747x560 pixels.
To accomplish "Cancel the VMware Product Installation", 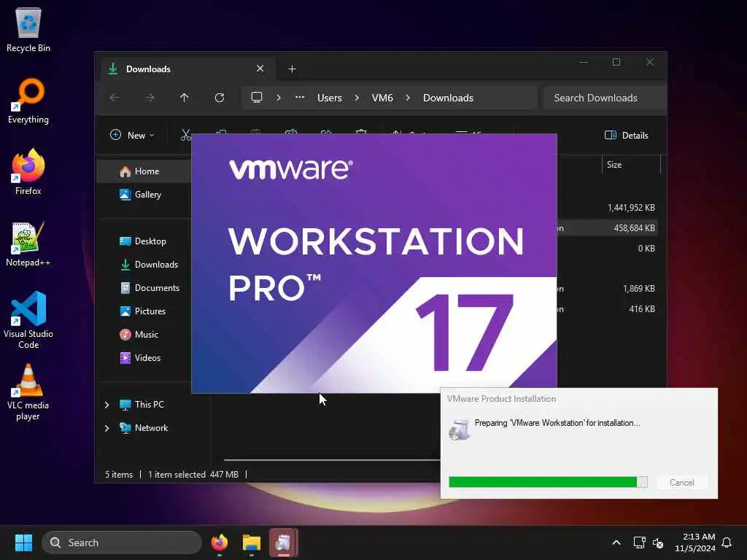I will pyautogui.click(x=682, y=483).
